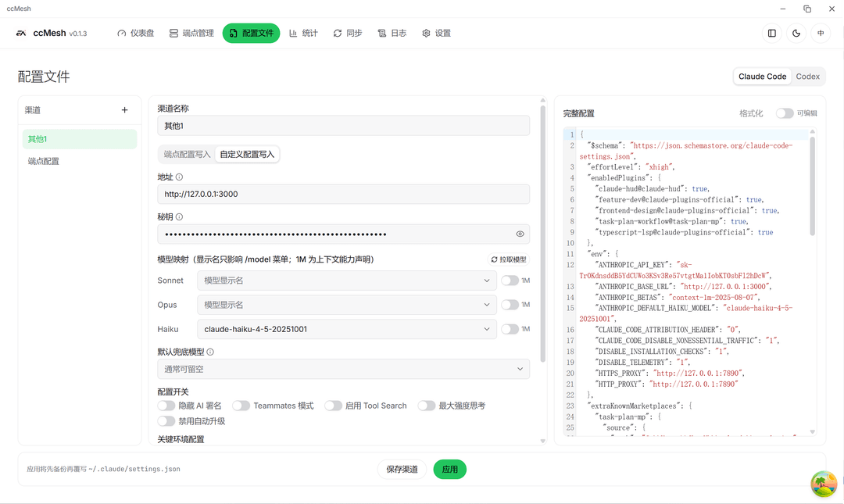The image size is (844, 504).
Task: Click the form scrollbar up arrow
Action: click(x=542, y=100)
